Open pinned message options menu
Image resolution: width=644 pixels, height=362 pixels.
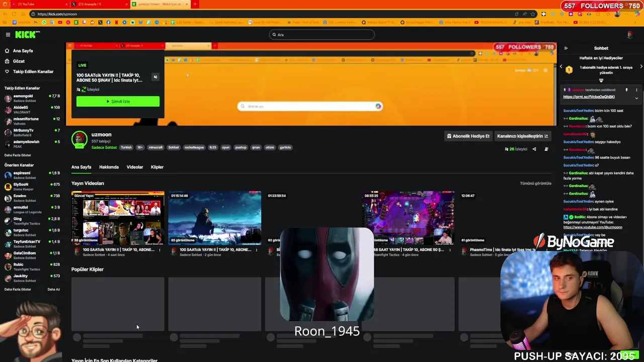[x=636, y=90]
